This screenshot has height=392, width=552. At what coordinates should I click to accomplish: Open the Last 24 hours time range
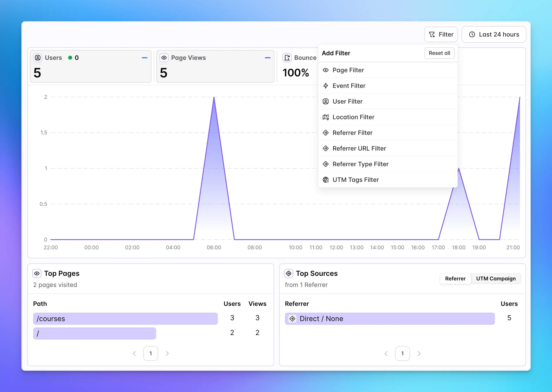coord(494,35)
